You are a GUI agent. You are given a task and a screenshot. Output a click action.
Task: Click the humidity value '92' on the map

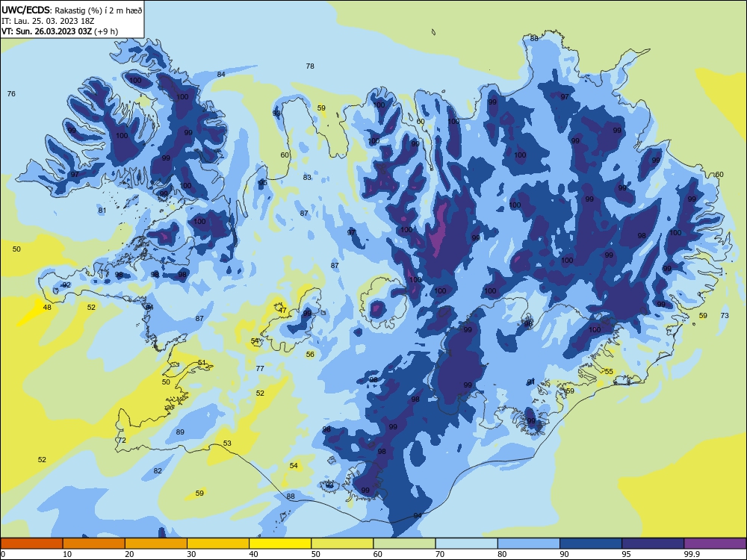(x=66, y=285)
